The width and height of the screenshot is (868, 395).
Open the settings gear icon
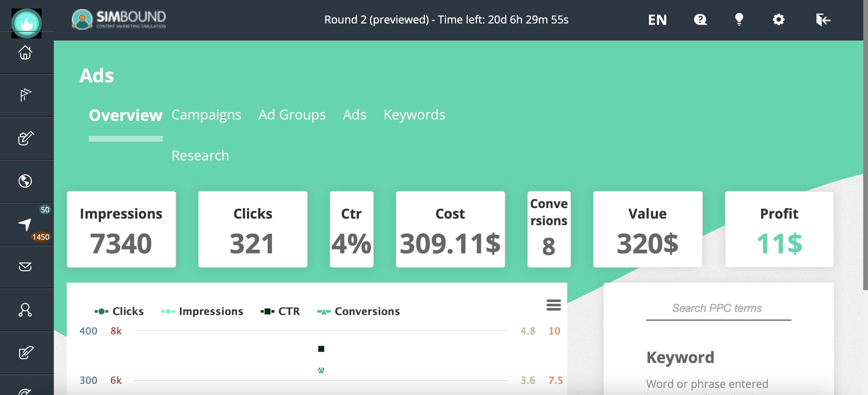(778, 20)
